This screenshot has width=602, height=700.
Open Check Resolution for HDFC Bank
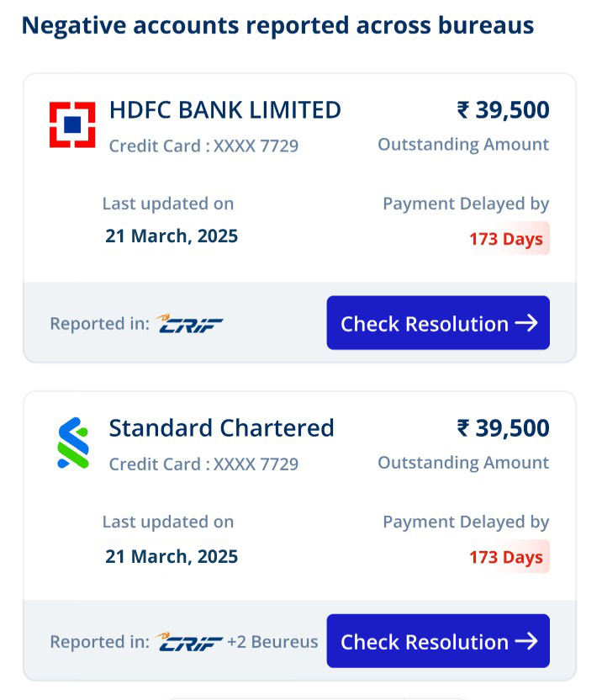click(438, 323)
